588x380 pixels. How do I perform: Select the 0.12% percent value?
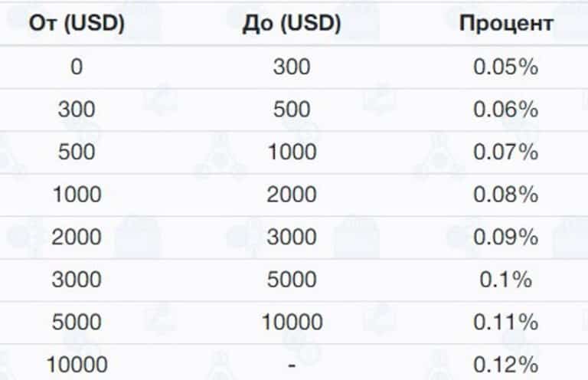[x=506, y=365]
